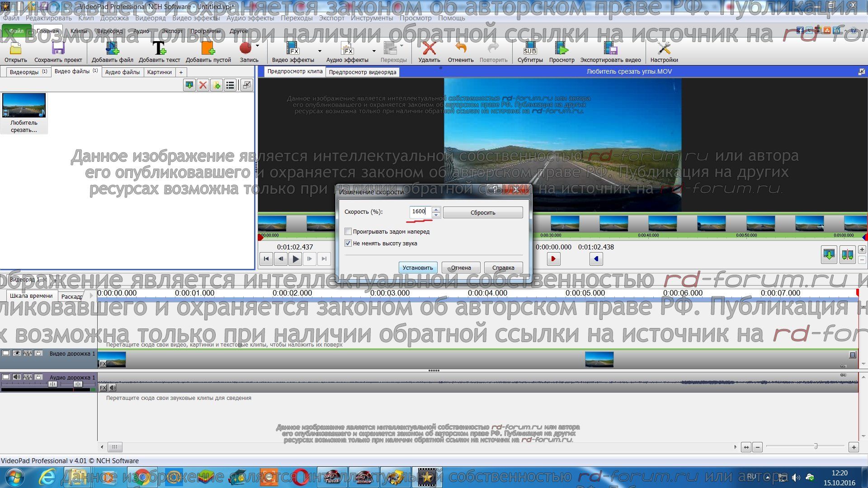Viewport: 868px width, 488px height.
Task: Switch to Аудио файлы tab
Action: [x=123, y=72]
